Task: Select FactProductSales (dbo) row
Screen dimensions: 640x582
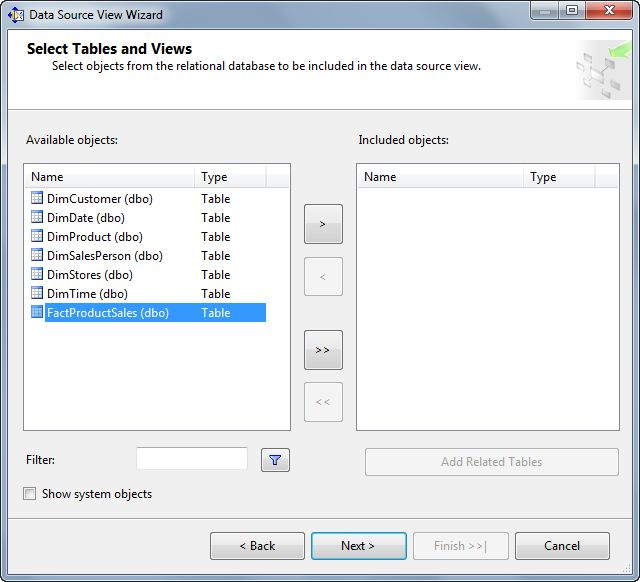Action: click(149, 313)
